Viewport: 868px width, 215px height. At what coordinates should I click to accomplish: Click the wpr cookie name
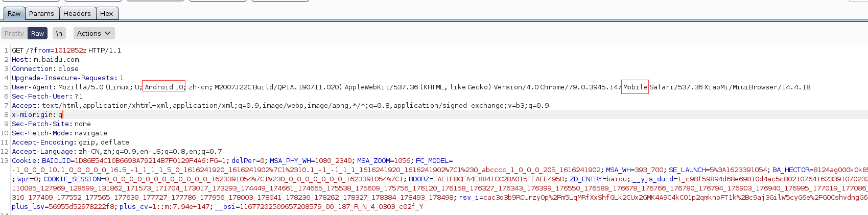[23, 179]
